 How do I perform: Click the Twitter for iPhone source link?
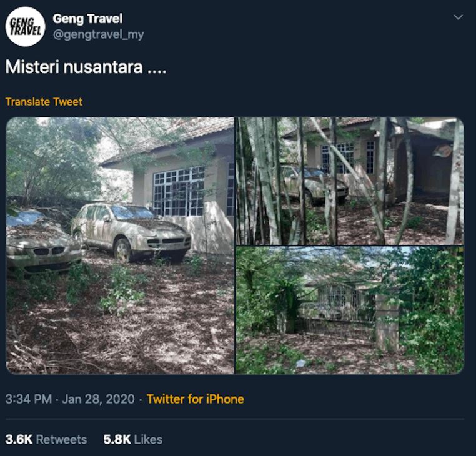point(195,399)
